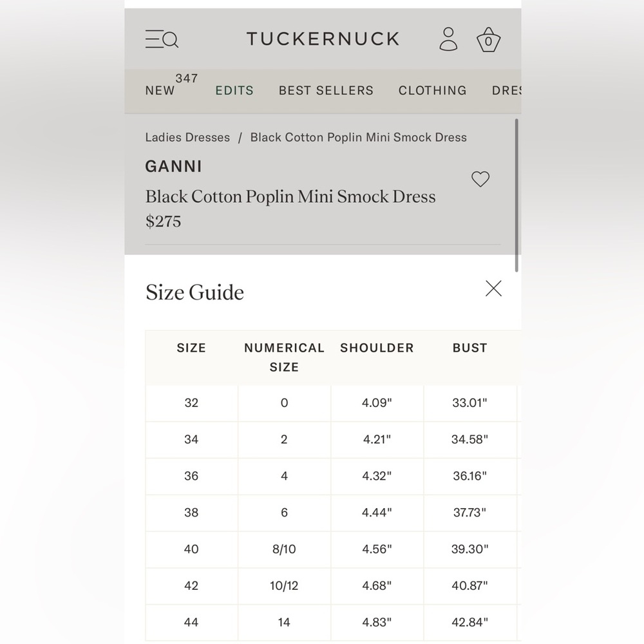
Task: Click the Black Cotton Poplin Mini Smock Dress breadcrumb
Action: click(x=359, y=137)
